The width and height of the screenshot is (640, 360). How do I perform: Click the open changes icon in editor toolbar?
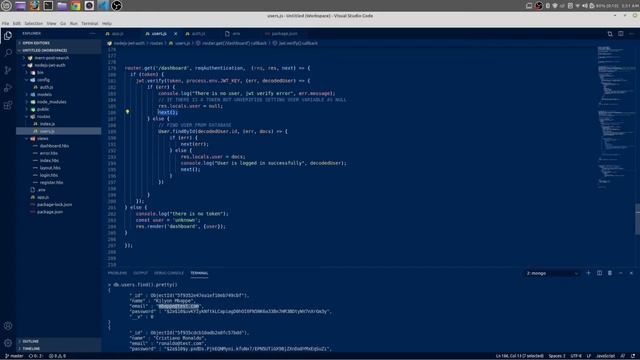[610, 34]
